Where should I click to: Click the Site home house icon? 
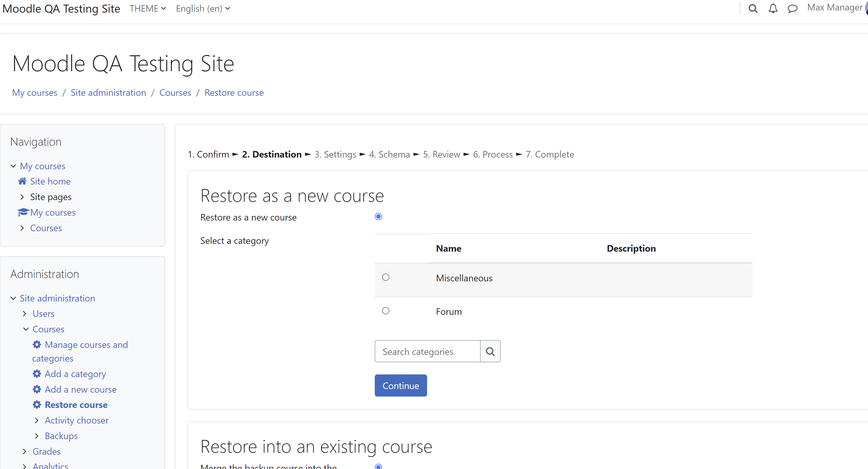click(22, 181)
